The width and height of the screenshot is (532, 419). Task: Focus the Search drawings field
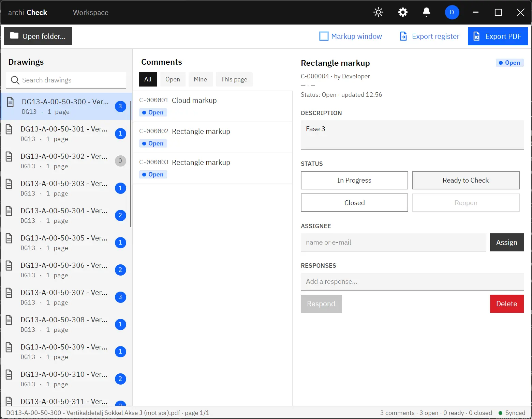pos(66,80)
